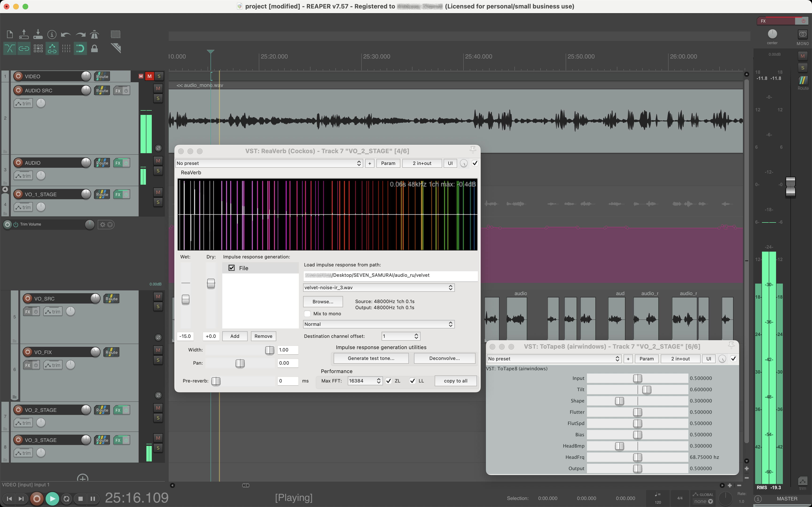Uncheck the ZL performance checkbox
Screen dimensions: 812x507
coord(389,381)
